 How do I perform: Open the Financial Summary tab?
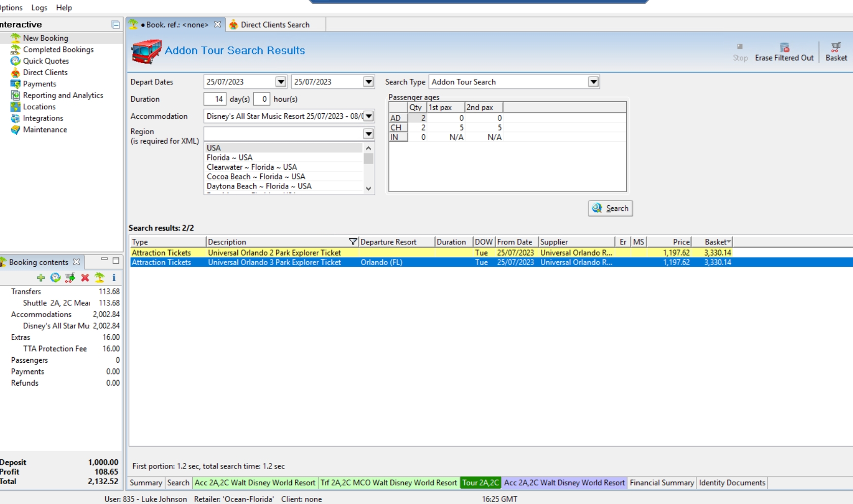coord(662,483)
